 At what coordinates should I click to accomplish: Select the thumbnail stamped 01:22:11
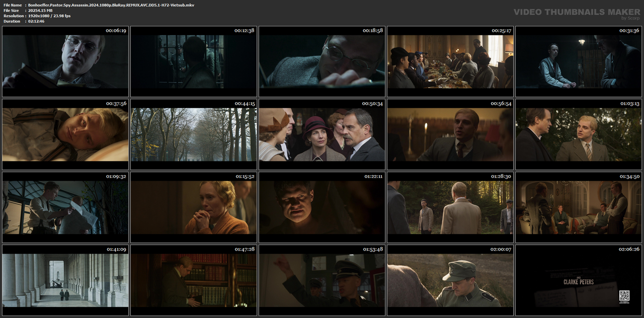pos(322,207)
